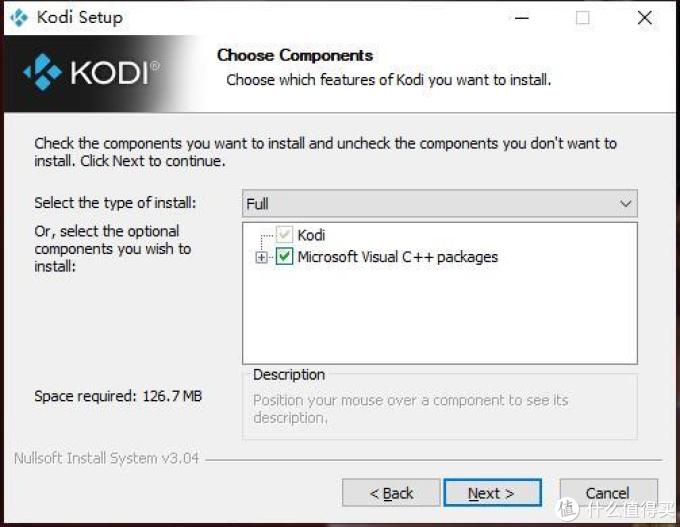Click the Choose Components heading

(x=295, y=55)
